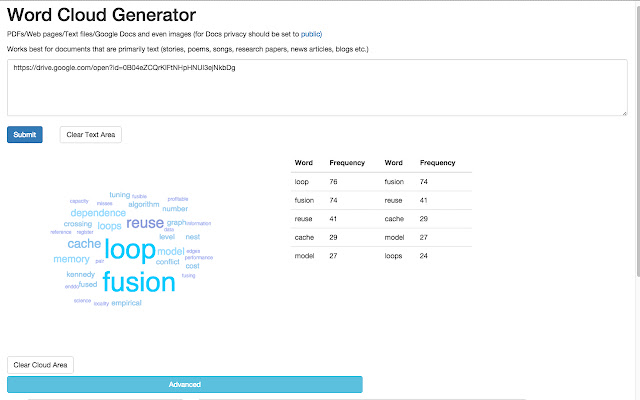The height and width of the screenshot is (400, 640).
Task: Expand the Advanced options bar
Action: point(184,384)
